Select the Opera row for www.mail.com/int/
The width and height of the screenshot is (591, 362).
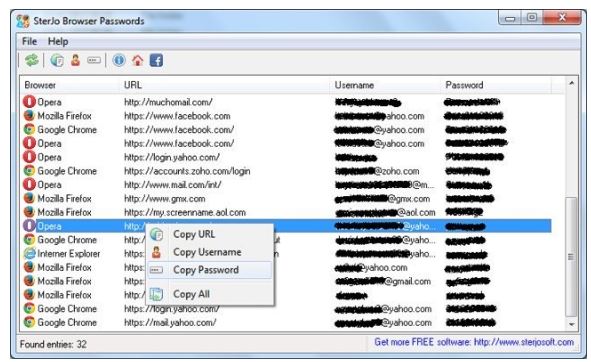tap(286, 185)
